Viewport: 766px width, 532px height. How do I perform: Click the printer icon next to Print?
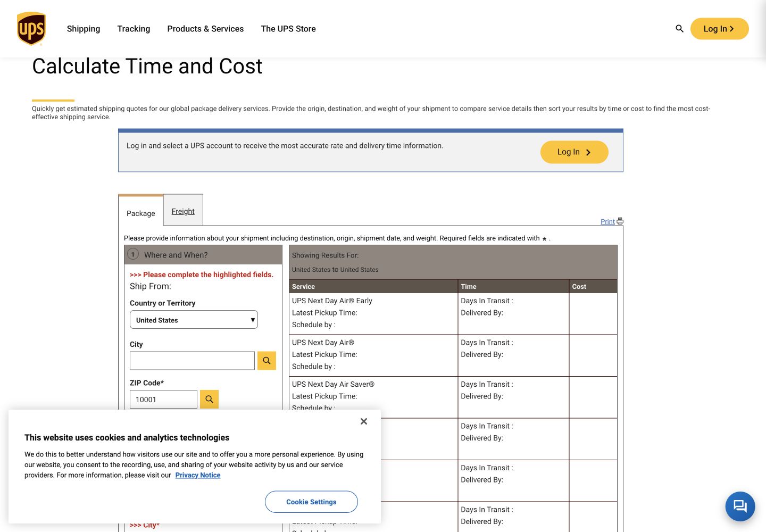(x=620, y=221)
